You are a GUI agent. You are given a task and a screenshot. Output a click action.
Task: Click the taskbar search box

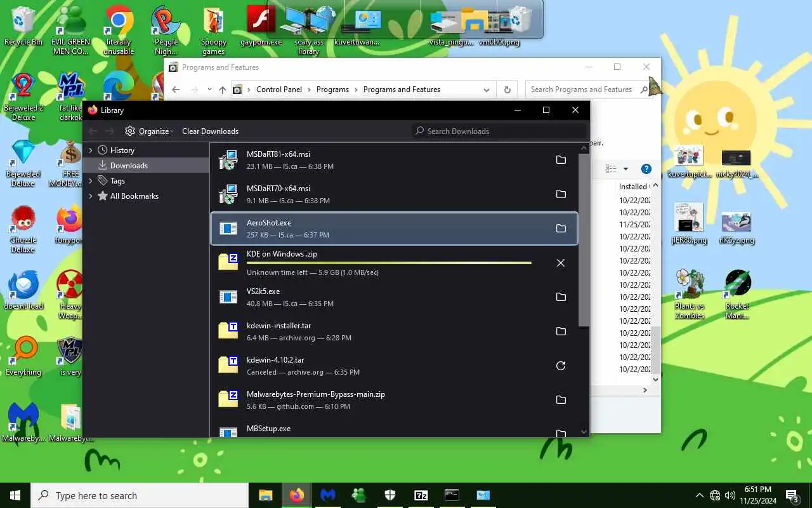[140, 495]
